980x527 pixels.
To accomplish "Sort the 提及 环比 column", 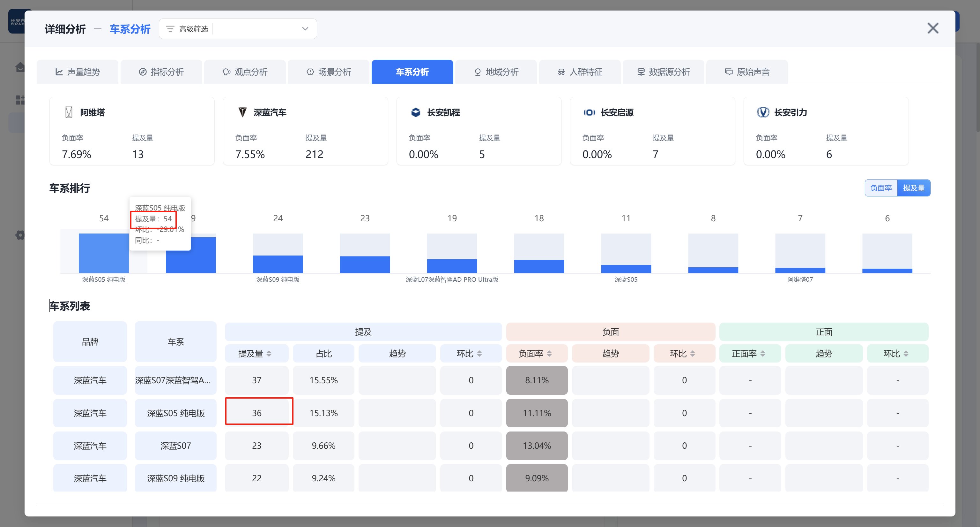I will (479, 354).
